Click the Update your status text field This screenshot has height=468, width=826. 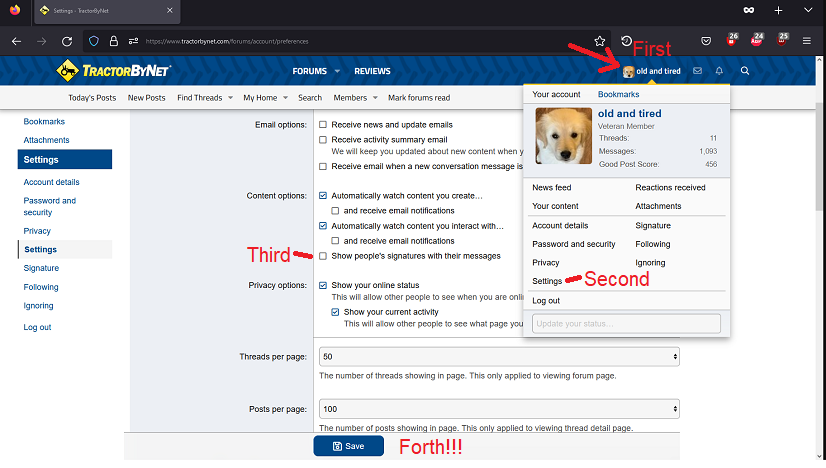(626, 323)
